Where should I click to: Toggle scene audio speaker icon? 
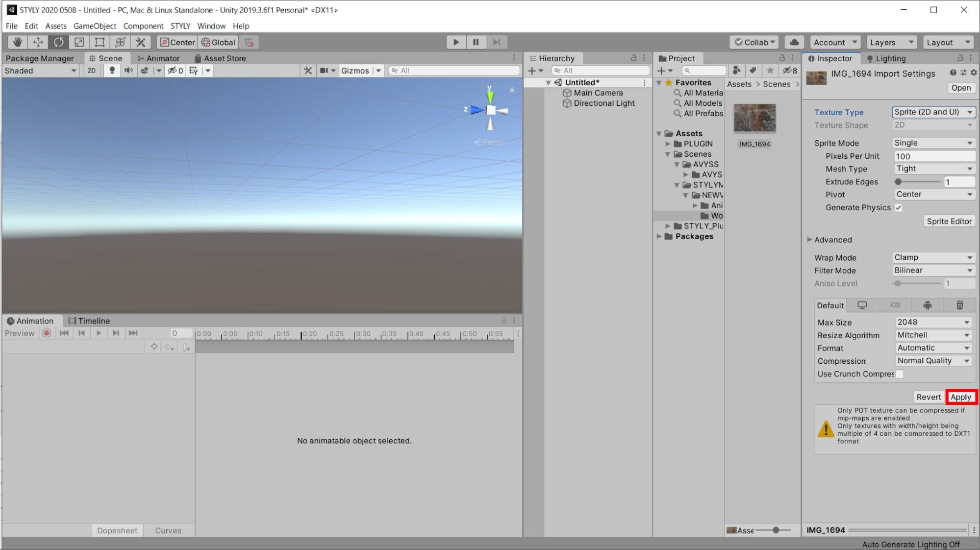128,71
